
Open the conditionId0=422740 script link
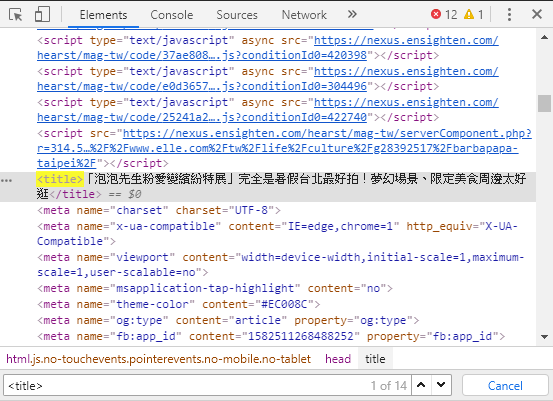(268, 110)
